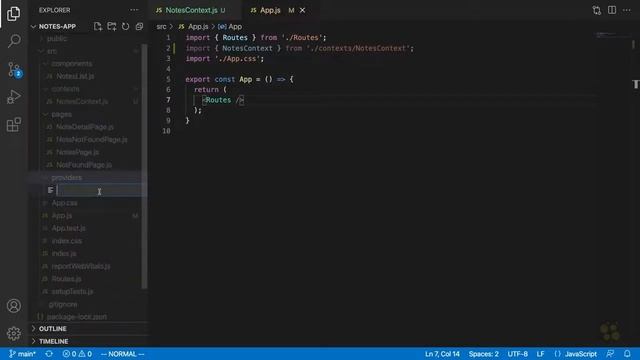Expand the TIMELINE section
The width and height of the screenshot is (640, 360).
click(53, 341)
